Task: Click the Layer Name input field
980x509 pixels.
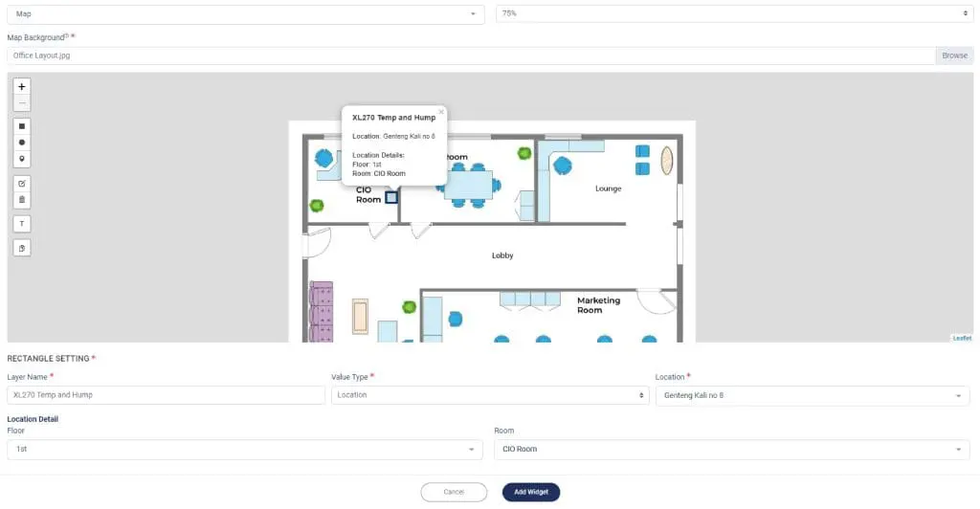Action: pos(166,395)
